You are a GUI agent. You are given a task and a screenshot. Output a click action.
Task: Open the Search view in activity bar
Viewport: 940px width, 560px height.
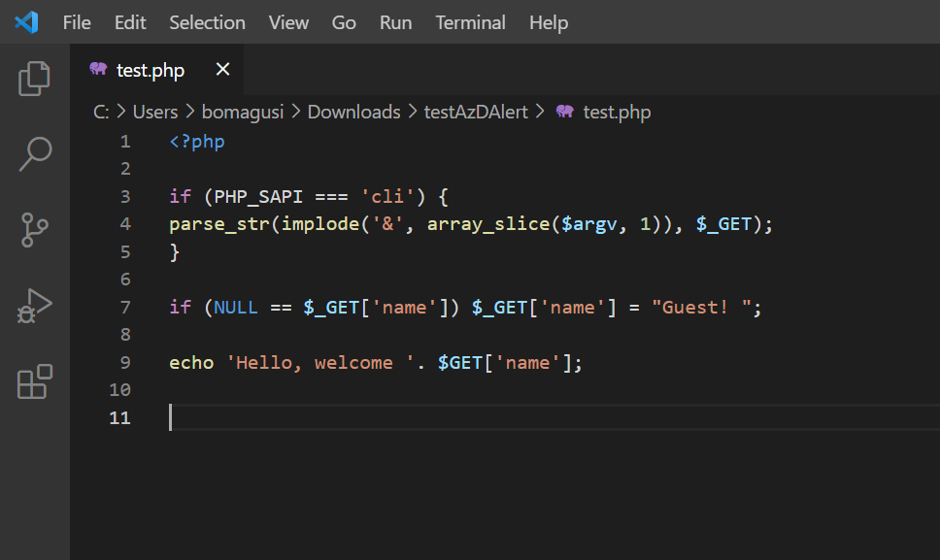[x=35, y=154]
